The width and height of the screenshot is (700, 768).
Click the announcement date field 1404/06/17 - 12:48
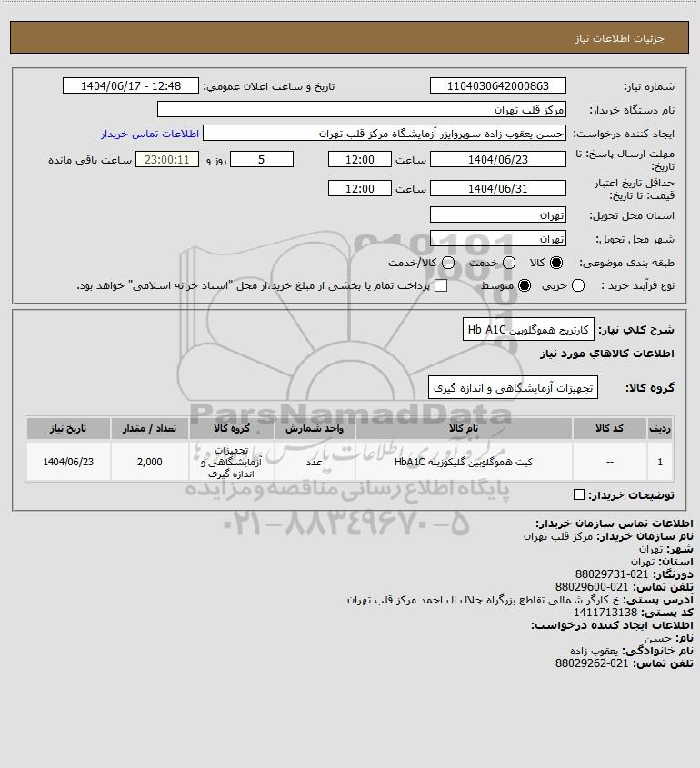click(131, 85)
